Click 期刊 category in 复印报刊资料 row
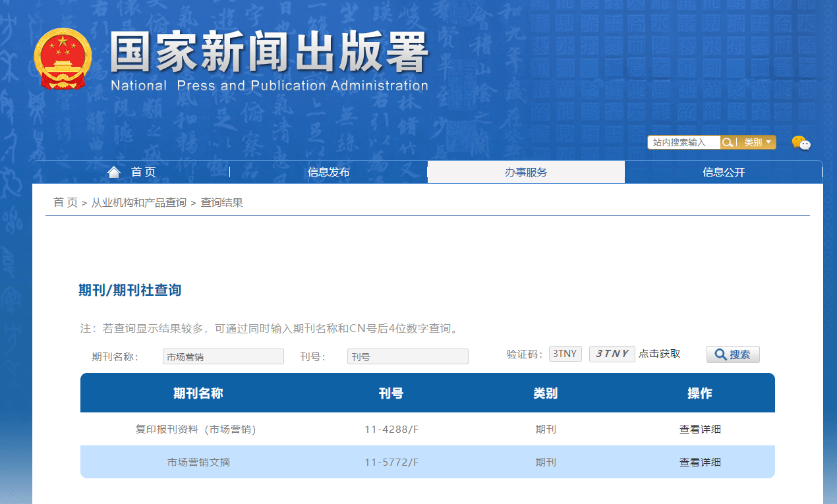Screen dimensions: 837x504 click(546, 429)
